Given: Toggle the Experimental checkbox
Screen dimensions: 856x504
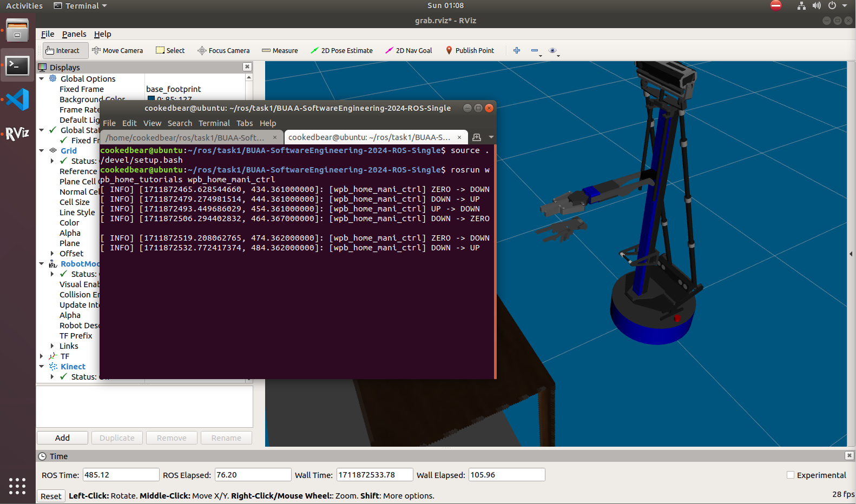Looking at the screenshot, I should [791, 475].
